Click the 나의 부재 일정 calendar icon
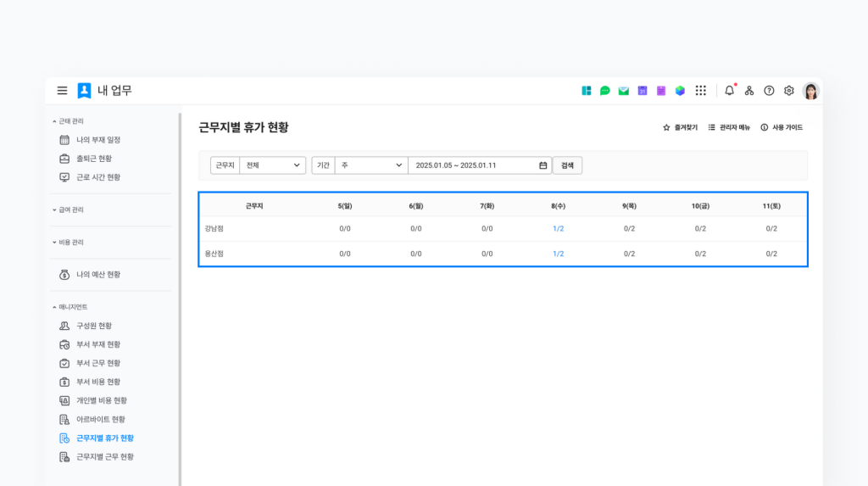 click(64, 140)
